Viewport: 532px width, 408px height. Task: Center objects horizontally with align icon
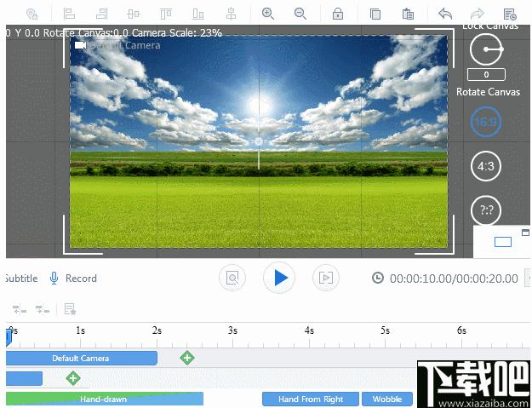point(134,14)
